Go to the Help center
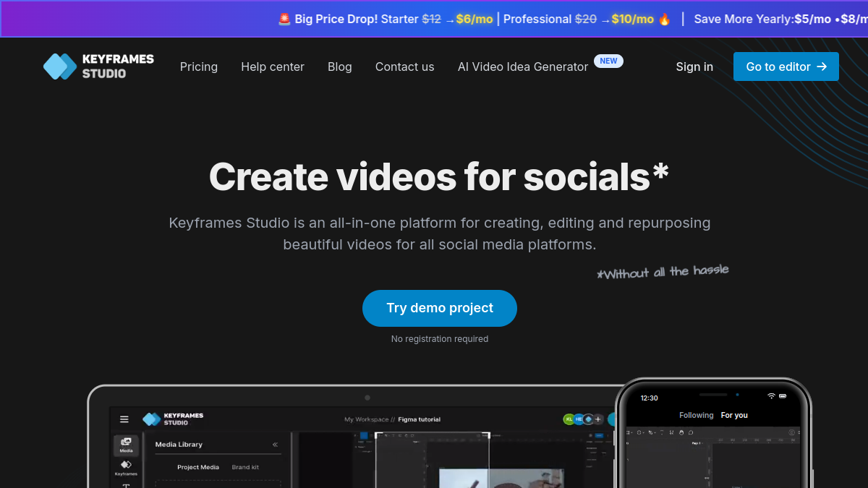This screenshot has height=488, width=868. click(273, 67)
